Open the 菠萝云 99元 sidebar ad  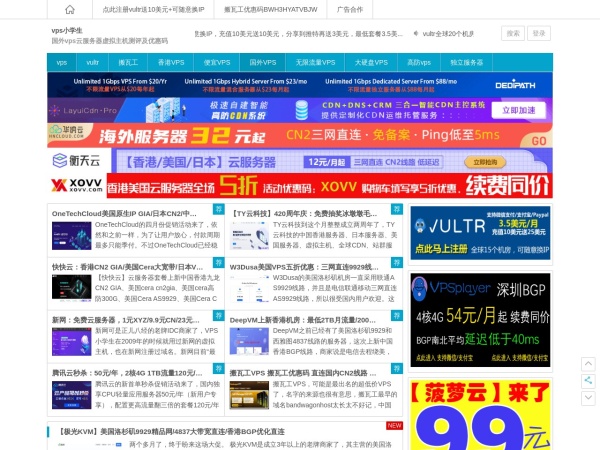[480, 415]
